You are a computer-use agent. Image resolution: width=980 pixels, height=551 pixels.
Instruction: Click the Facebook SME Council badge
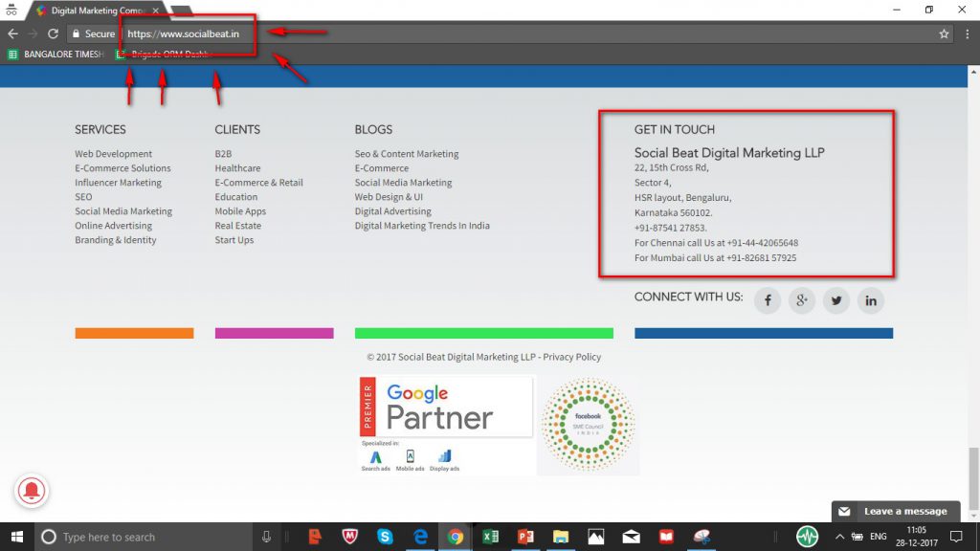tap(589, 425)
